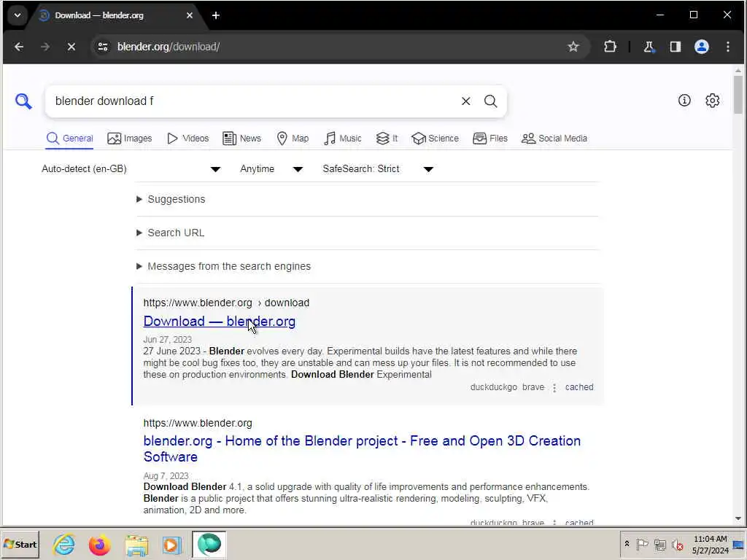Switch to the Images category

pyautogui.click(x=130, y=138)
